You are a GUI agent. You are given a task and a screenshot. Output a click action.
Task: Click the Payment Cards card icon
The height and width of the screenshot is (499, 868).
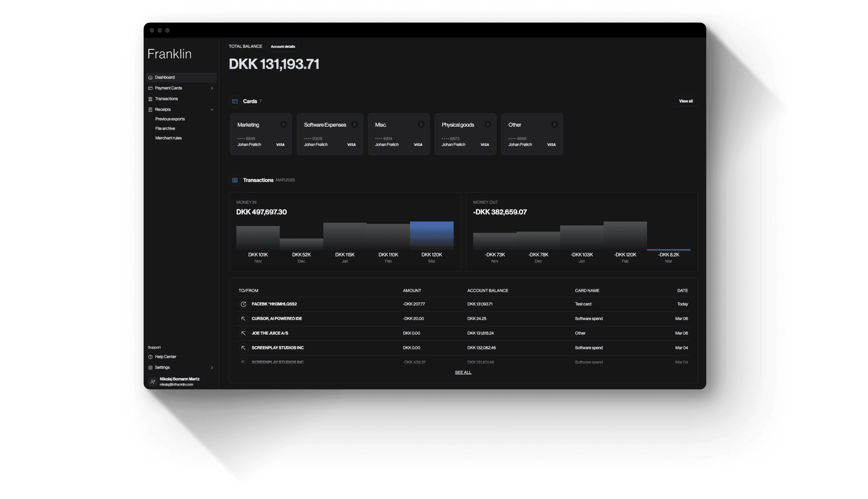pyautogui.click(x=150, y=88)
